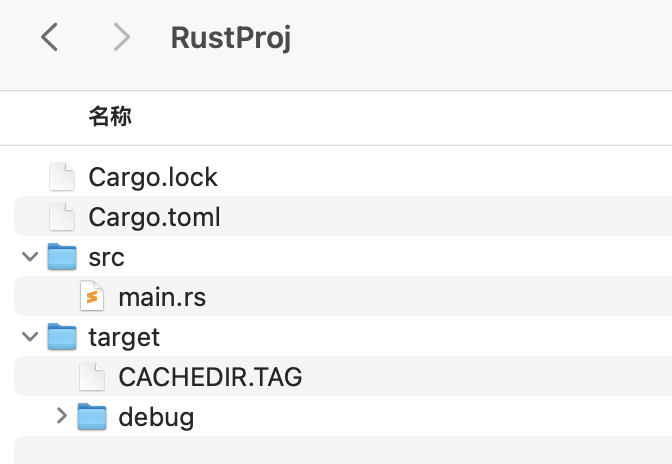
Task: Click the CACHEDIR.TAG file icon
Action: (x=92, y=376)
